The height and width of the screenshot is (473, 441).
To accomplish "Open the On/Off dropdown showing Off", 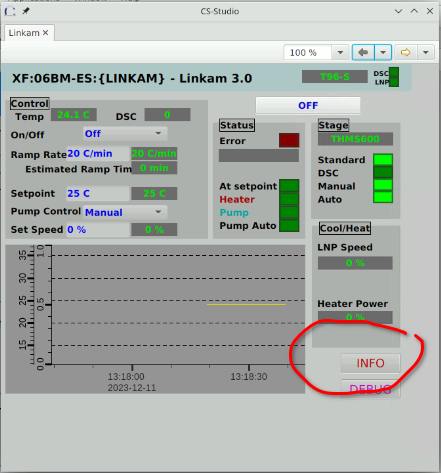I will tap(125, 134).
